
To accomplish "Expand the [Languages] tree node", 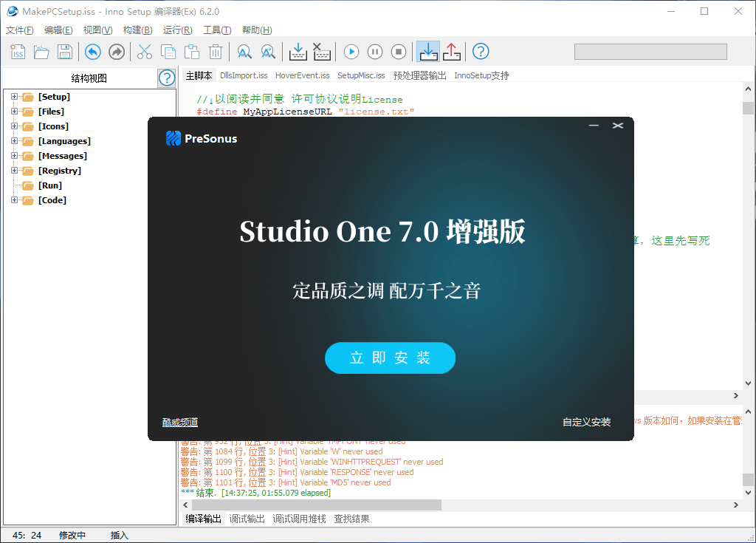I will (x=15, y=141).
